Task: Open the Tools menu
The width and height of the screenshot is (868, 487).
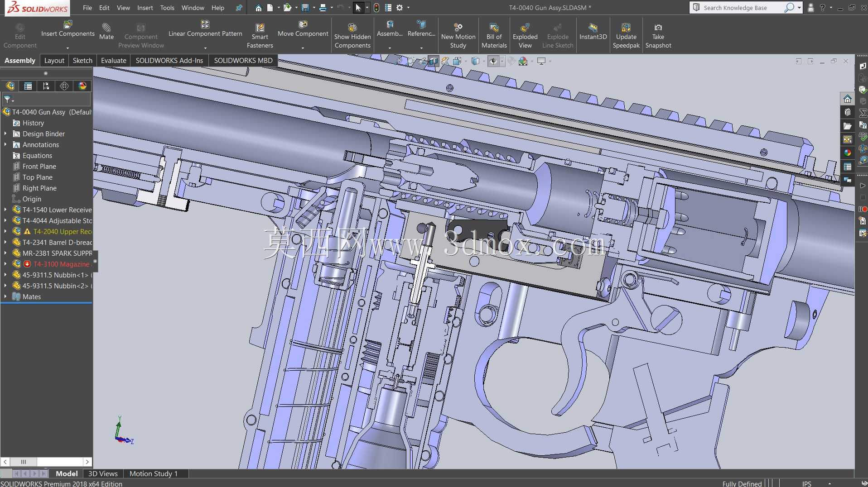Action: coord(167,8)
